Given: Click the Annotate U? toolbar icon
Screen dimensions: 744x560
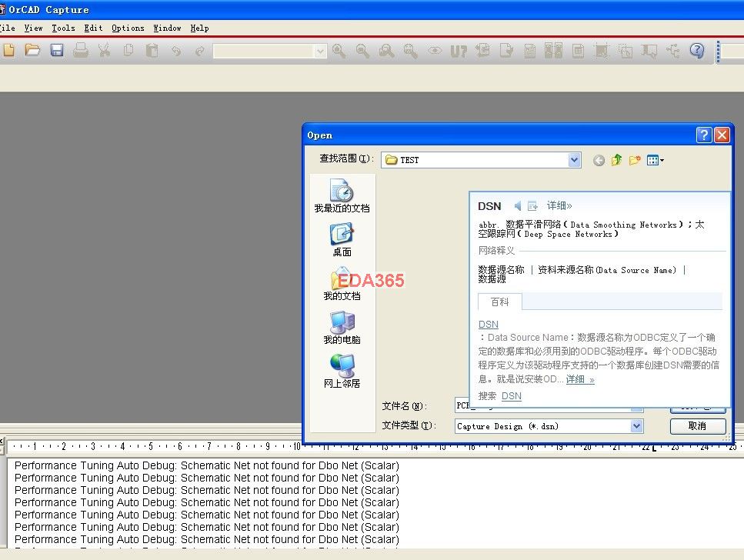Looking at the screenshot, I should (459, 51).
